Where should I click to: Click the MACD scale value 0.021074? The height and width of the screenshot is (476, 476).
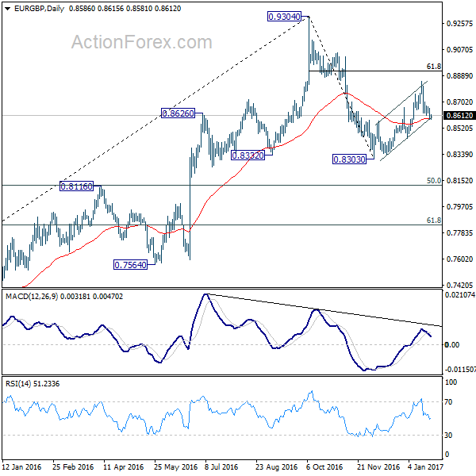coord(459,294)
